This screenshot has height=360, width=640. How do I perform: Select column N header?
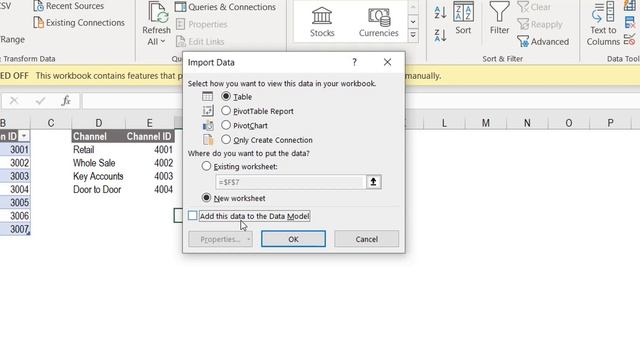[527, 123]
